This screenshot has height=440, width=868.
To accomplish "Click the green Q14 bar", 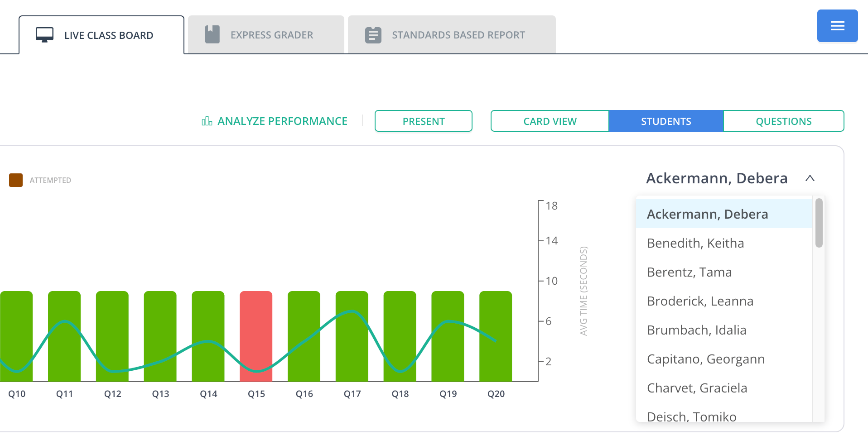I will [208, 336].
